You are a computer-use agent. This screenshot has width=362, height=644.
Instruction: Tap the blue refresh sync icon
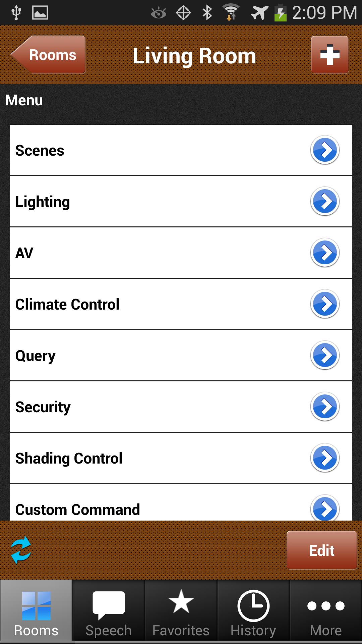pos(21,550)
